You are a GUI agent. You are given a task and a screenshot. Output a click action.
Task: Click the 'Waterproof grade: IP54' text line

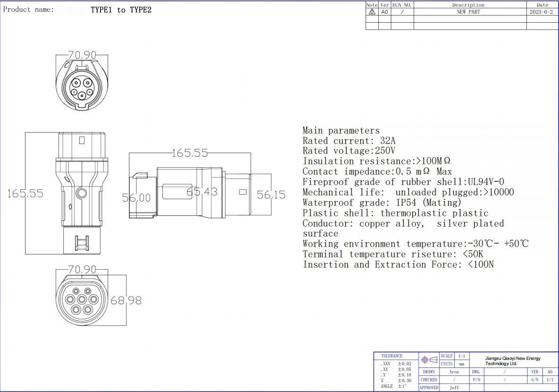[x=381, y=203]
